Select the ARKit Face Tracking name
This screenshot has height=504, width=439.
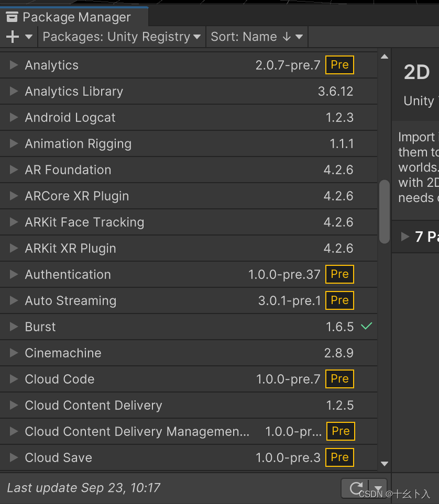85,222
